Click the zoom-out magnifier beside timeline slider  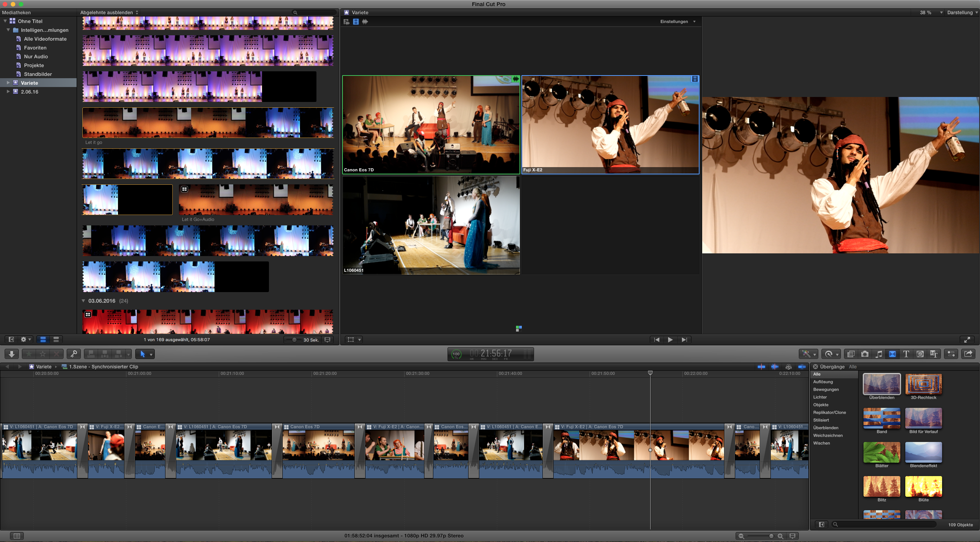(x=741, y=536)
